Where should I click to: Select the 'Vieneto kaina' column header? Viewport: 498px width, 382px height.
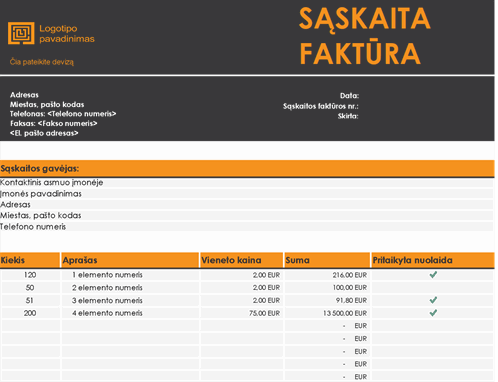coord(242,260)
